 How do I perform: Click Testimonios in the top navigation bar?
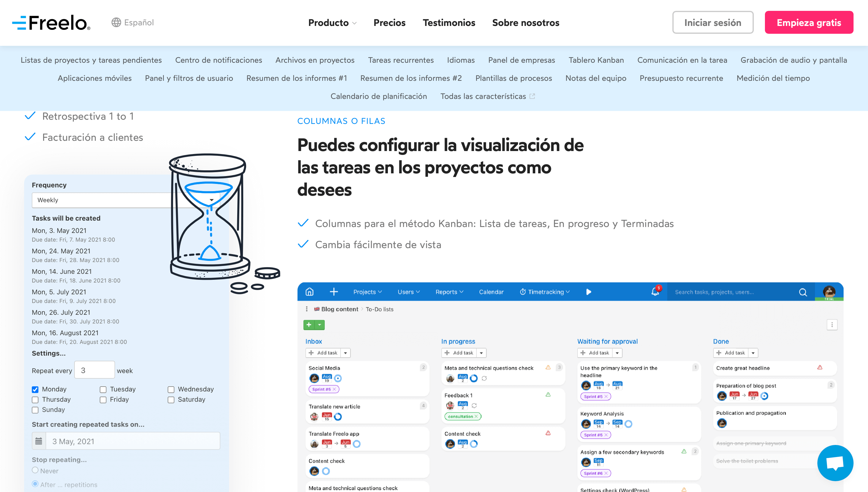click(449, 23)
